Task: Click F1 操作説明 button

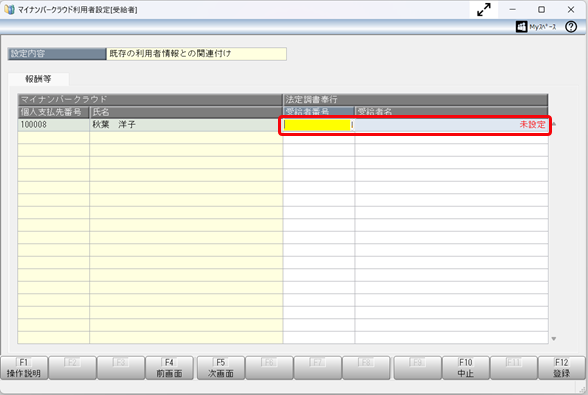Action: [x=24, y=368]
